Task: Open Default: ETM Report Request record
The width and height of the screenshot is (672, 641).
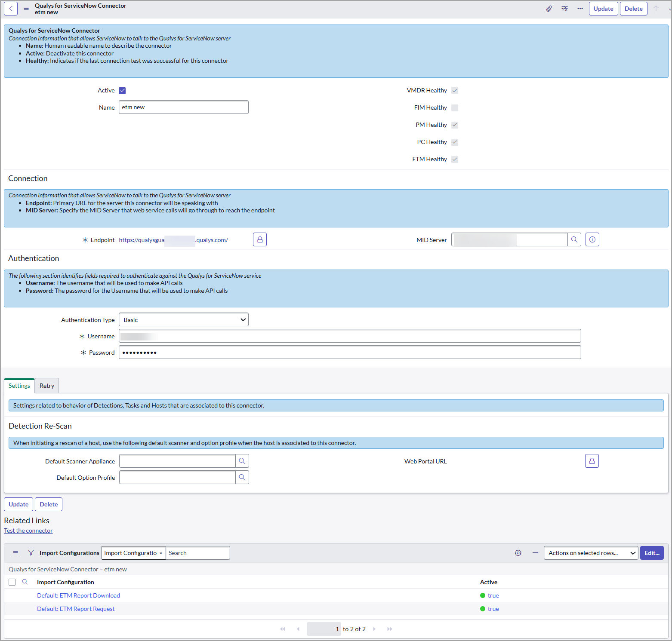Action: (76, 609)
